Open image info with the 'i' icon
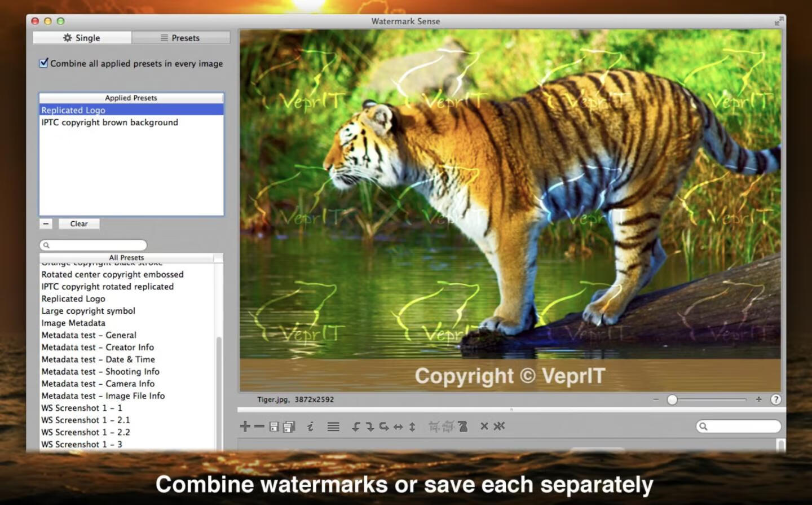Screen dimensions: 812x505 coord(310,427)
